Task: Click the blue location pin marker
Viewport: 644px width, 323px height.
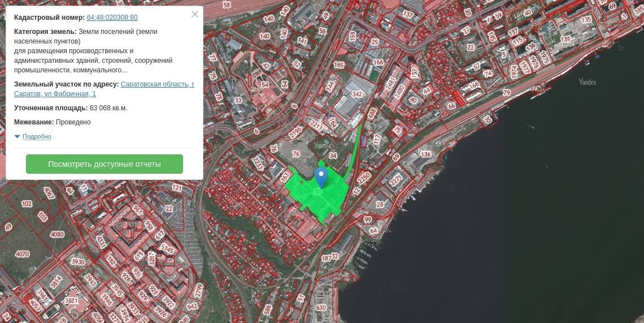Action: [321, 176]
